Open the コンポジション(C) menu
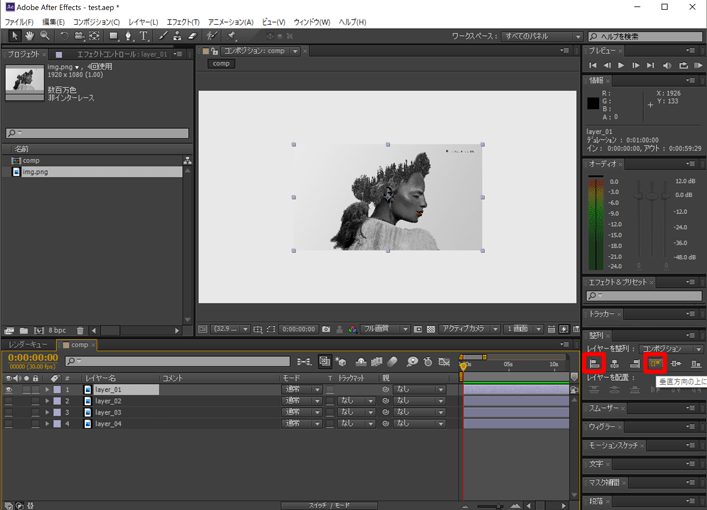 pyautogui.click(x=96, y=22)
